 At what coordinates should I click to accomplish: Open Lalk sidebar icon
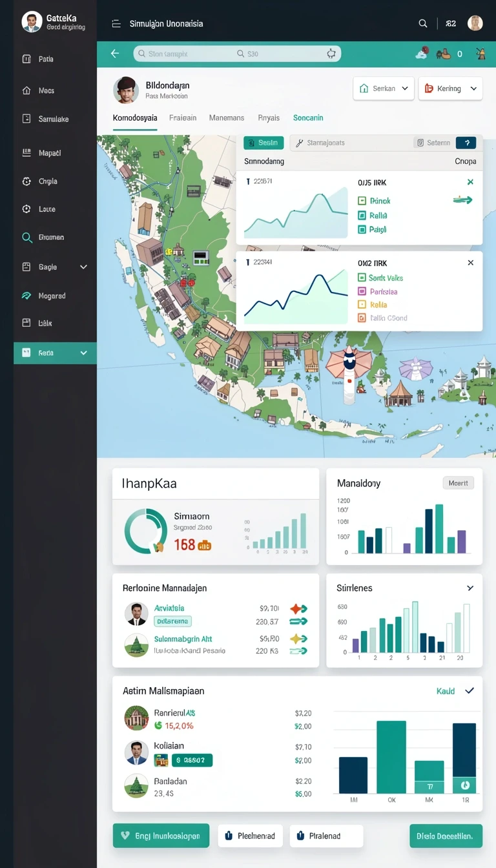pyautogui.click(x=26, y=323)
